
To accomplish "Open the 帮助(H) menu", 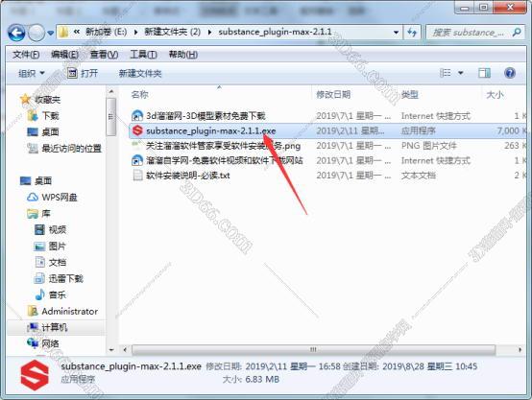I will 183,55.
